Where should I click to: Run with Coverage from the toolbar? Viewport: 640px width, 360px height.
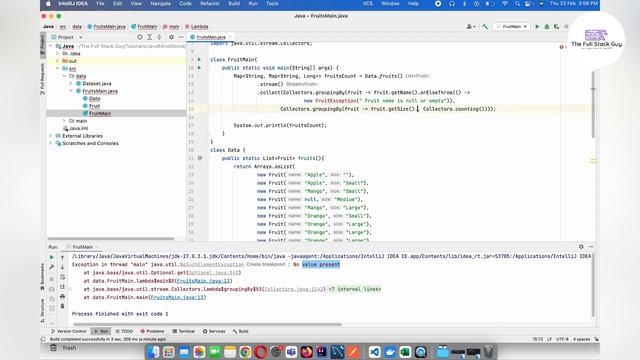pos(556,27)
